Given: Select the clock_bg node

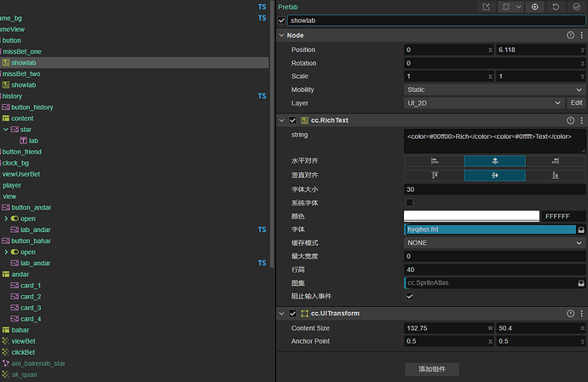Looking at the screenshot, I should click(x=15, y=163).
